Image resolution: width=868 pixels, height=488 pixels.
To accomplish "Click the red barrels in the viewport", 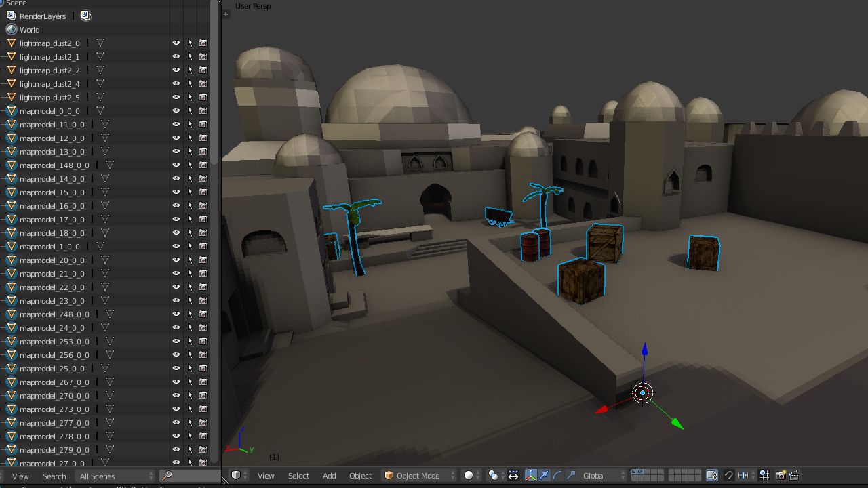I will (535, 245).
